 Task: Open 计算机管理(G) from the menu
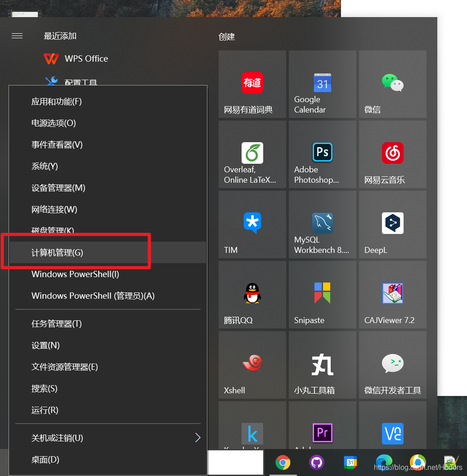click(108, 252)
